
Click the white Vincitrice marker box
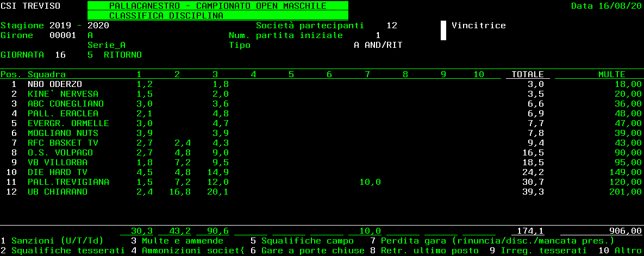point(443,30)
